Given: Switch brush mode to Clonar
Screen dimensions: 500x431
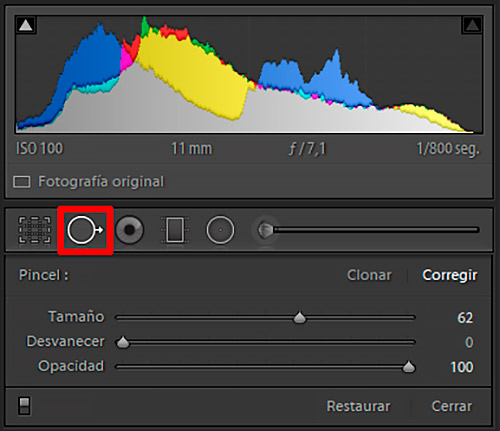Looking at the screenshot, I should [x=369, y=275].
